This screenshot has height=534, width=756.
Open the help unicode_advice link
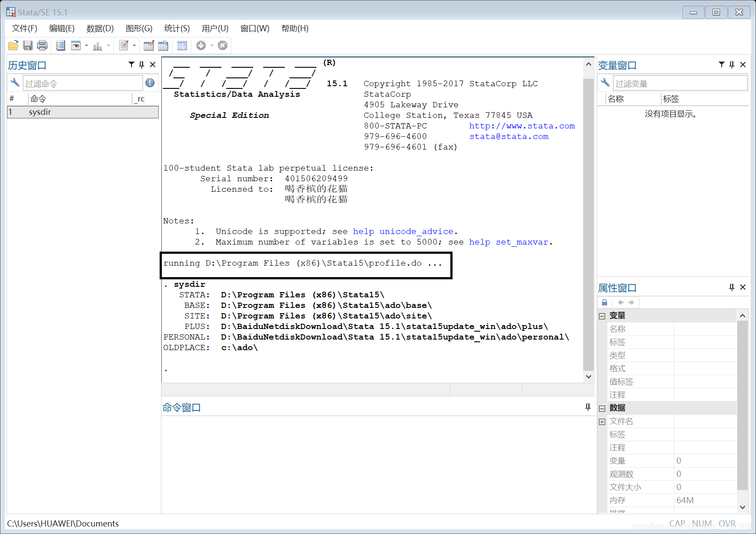tap(403, 231)
